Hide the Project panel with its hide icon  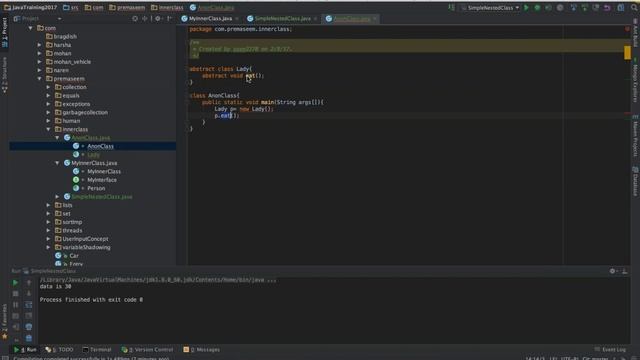169,18
